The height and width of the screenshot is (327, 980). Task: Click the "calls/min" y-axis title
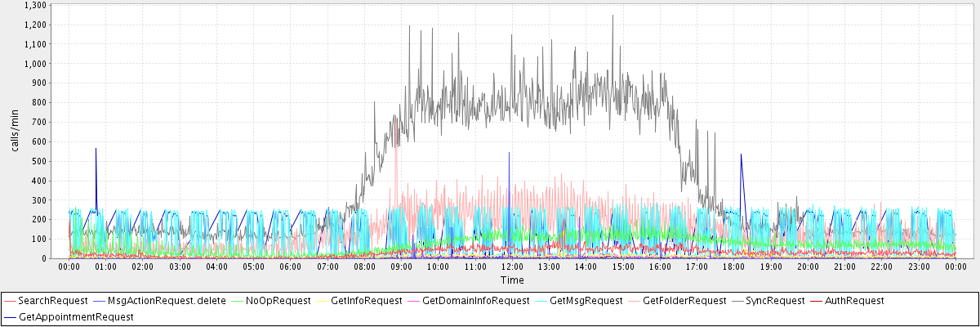point(15,131)
